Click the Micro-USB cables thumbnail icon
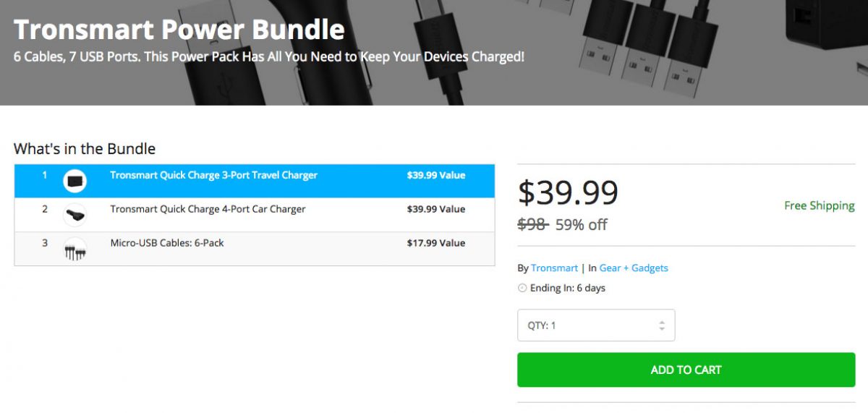 point(75,250)
